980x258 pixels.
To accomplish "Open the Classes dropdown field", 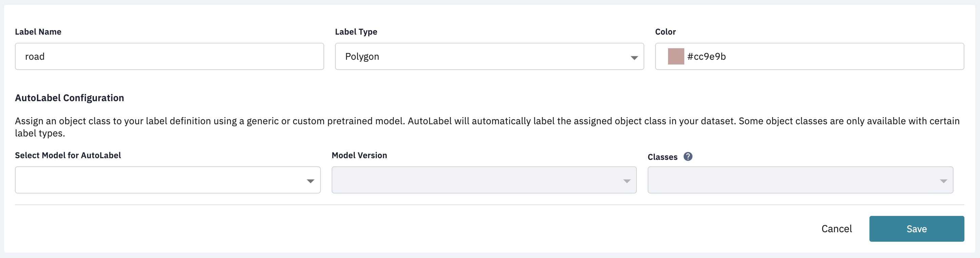I will pos(800,180).
